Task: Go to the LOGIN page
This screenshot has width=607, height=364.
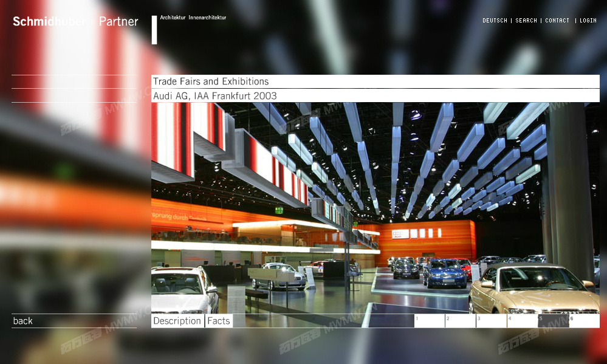Action: coord(588,21)
